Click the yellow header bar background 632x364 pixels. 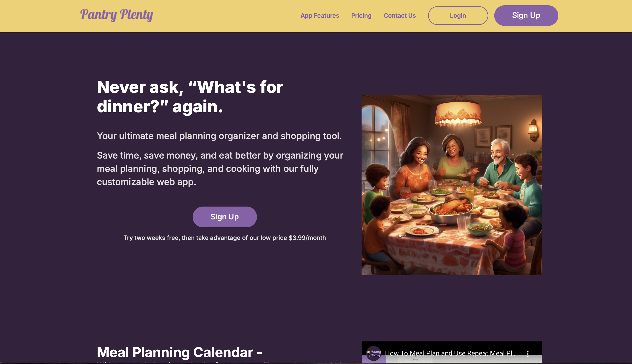[225, 16]
